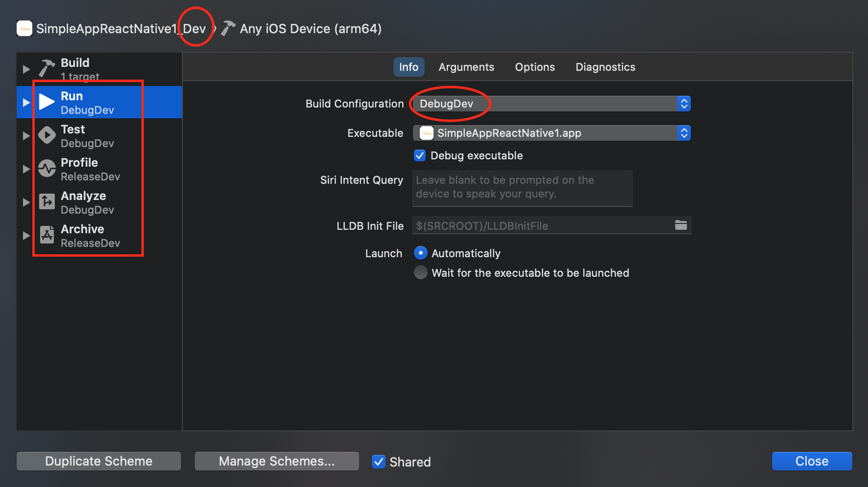Uncheck the Shared scheme checkbox

point(379,462)
